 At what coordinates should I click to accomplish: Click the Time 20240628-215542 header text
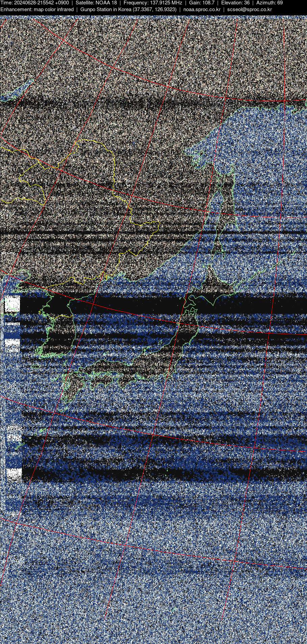point(34,3)
